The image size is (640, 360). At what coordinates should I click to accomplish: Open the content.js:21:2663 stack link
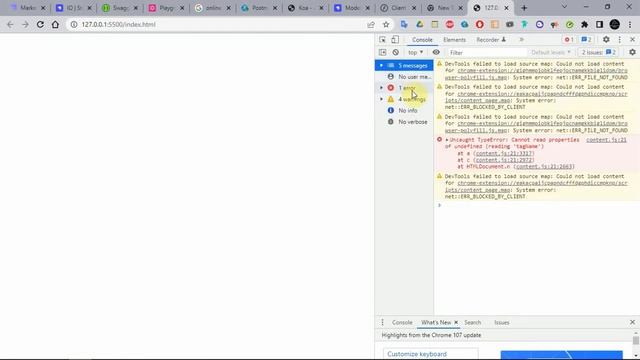click(544, 167)
